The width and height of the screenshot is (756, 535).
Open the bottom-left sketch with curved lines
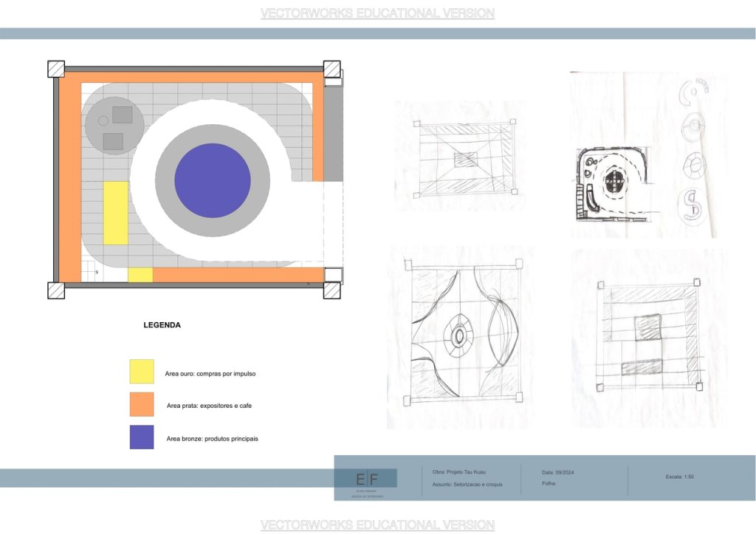point(461,336)
